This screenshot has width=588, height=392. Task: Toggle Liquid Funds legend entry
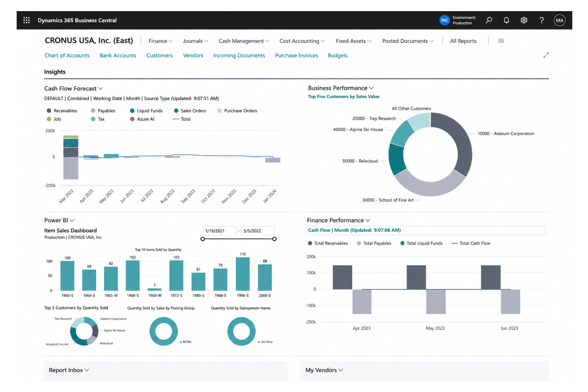tap(146, 111)
